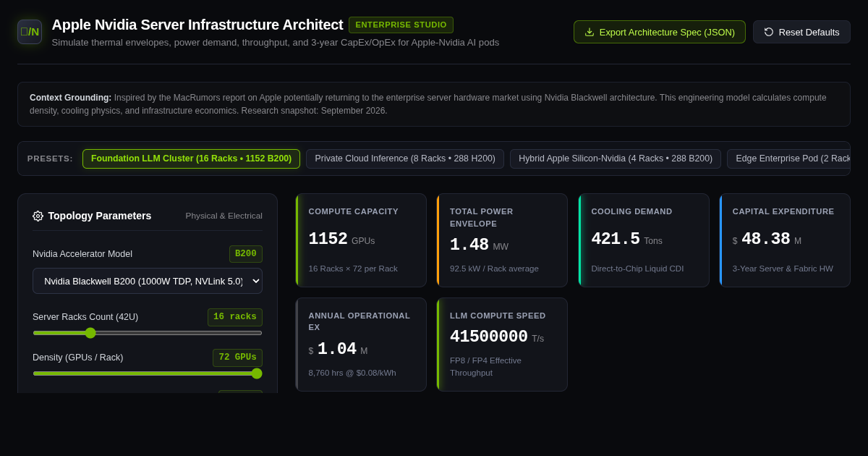The image size is (868, 456).
Task: Click the 1152 GPUs value
Action: point(341,240)
